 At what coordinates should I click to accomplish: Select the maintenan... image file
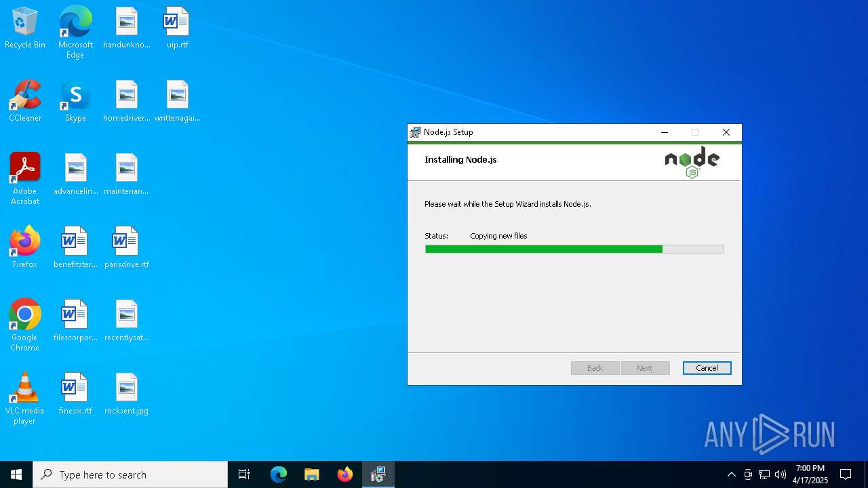127,175
